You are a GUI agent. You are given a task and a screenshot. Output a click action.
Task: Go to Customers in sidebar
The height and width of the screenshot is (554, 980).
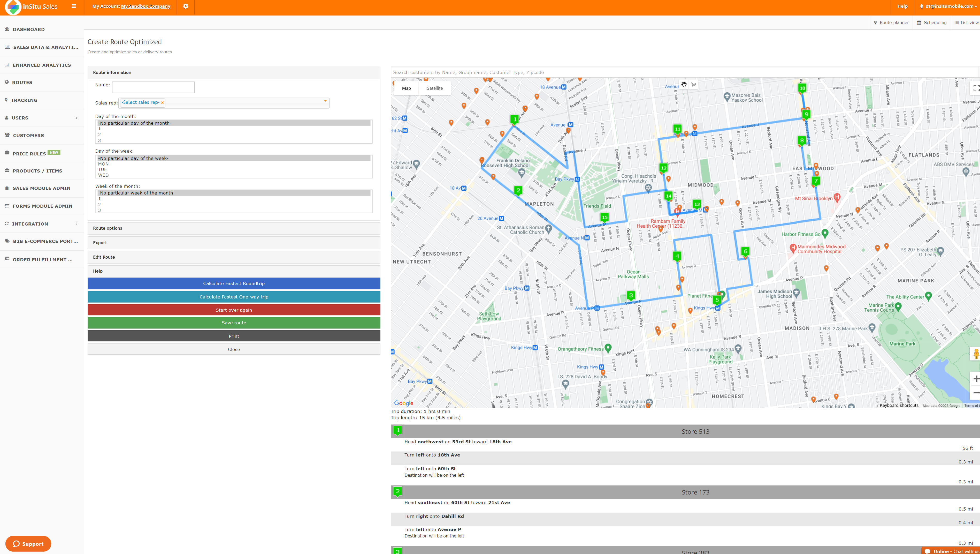(x=28, y=136)
